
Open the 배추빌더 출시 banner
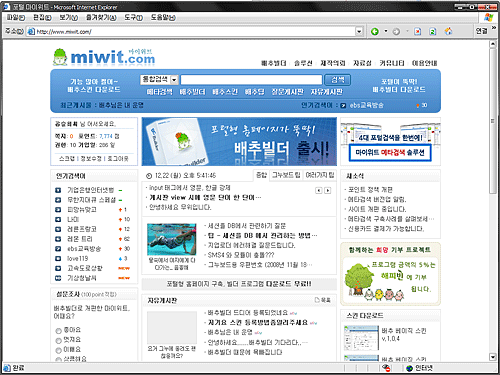[x=239, y=141]
